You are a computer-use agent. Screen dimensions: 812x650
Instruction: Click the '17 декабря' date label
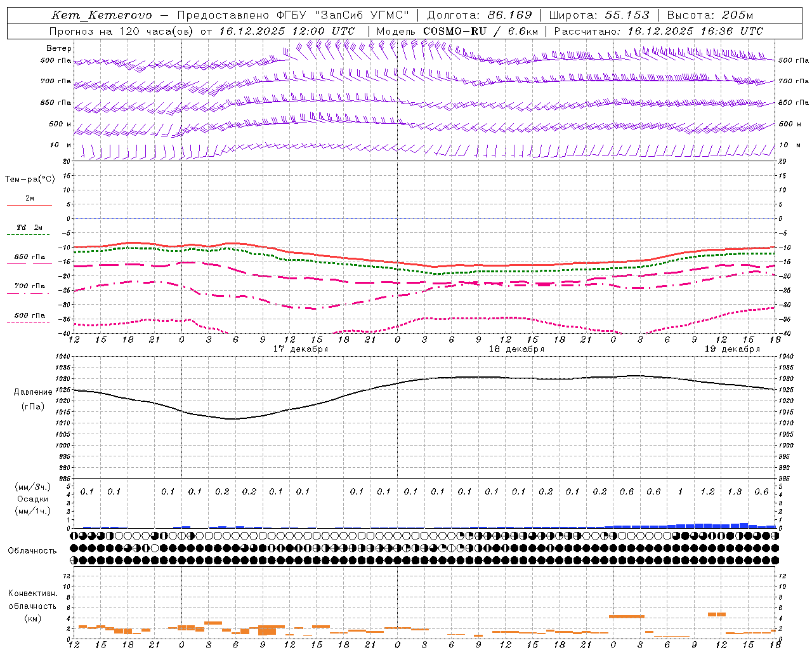coord(301,349)
